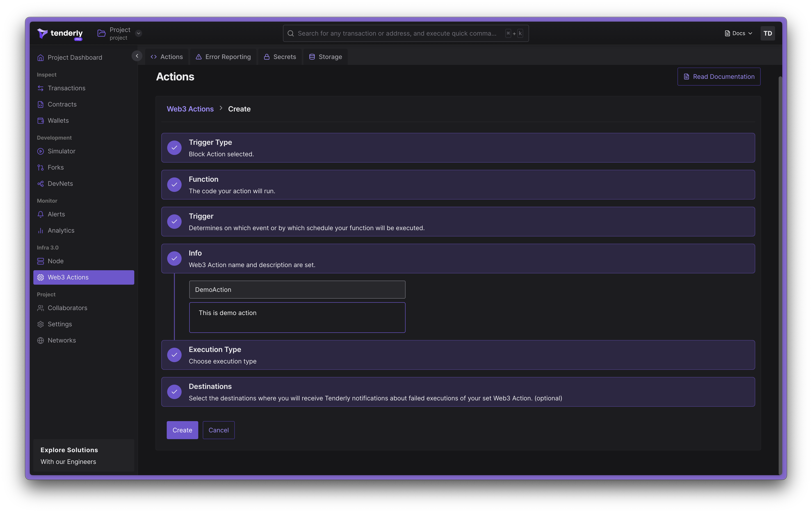The image size is (812, 513).
Task: Click the Node server icon
Action: pyautogui.click(x=41, y=261)
